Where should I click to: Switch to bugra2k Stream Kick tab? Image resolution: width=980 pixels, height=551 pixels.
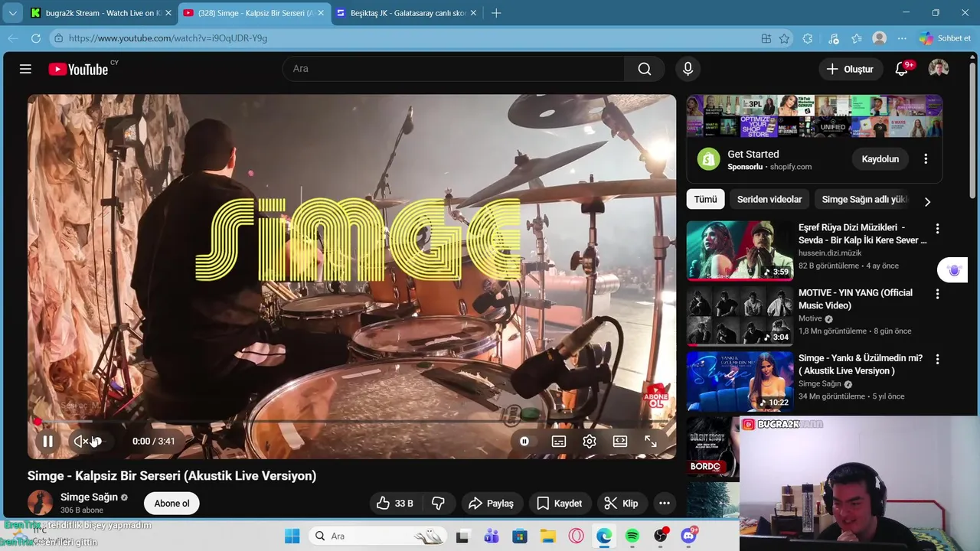click(x=100, y=13)
